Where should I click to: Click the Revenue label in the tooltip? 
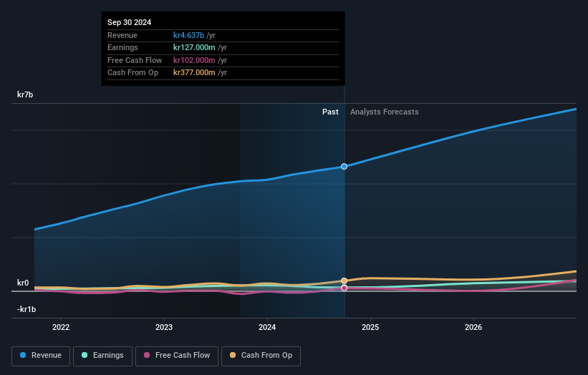point(122,35)
